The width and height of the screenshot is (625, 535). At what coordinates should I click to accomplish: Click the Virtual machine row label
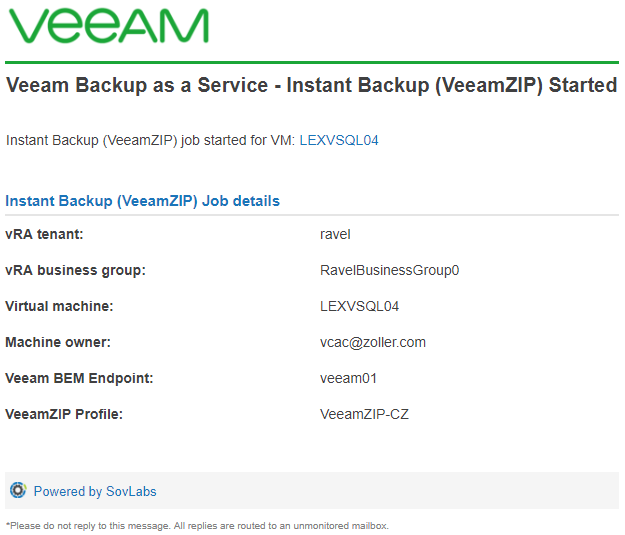pyautogui.click(x=60, y=306)
